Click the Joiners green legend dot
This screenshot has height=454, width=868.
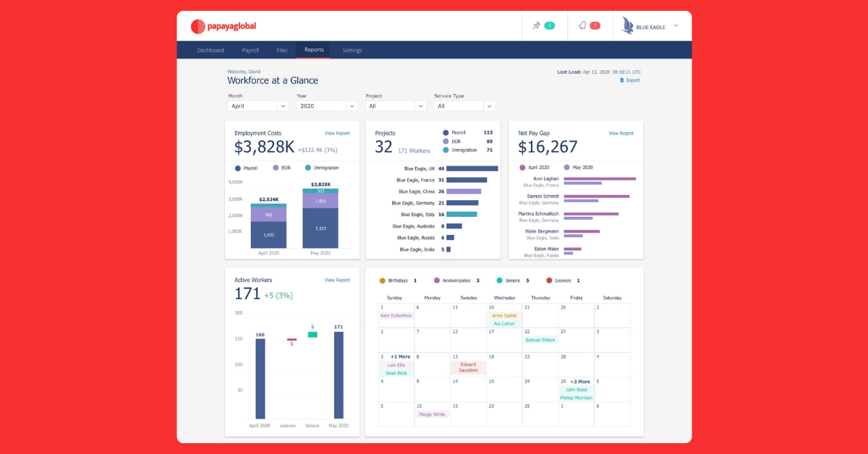click(500, 280)
